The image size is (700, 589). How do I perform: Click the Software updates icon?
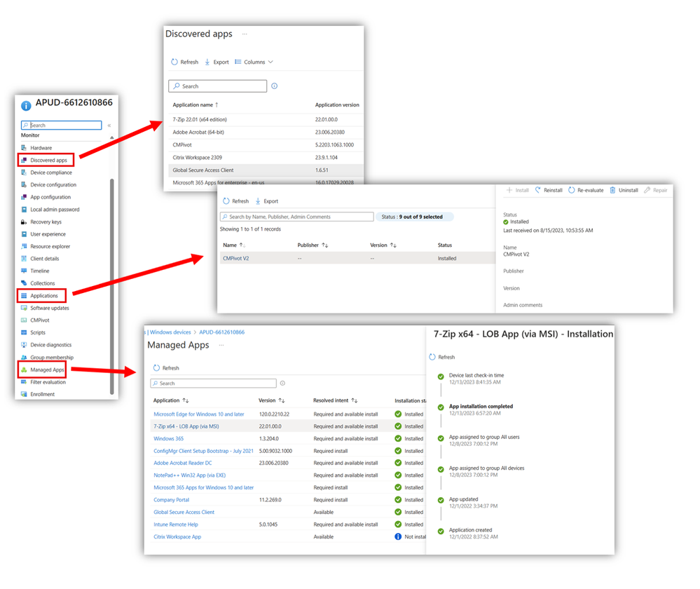point(24,308)
